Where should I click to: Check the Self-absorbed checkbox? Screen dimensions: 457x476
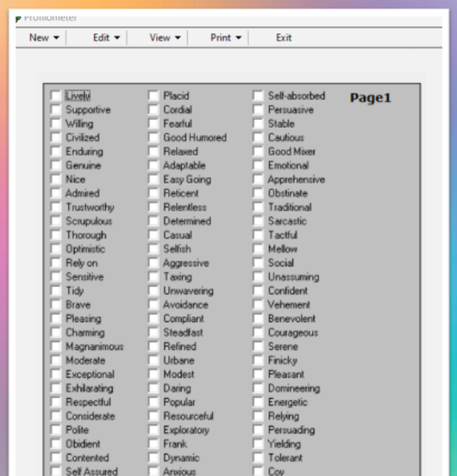[258, 96]
